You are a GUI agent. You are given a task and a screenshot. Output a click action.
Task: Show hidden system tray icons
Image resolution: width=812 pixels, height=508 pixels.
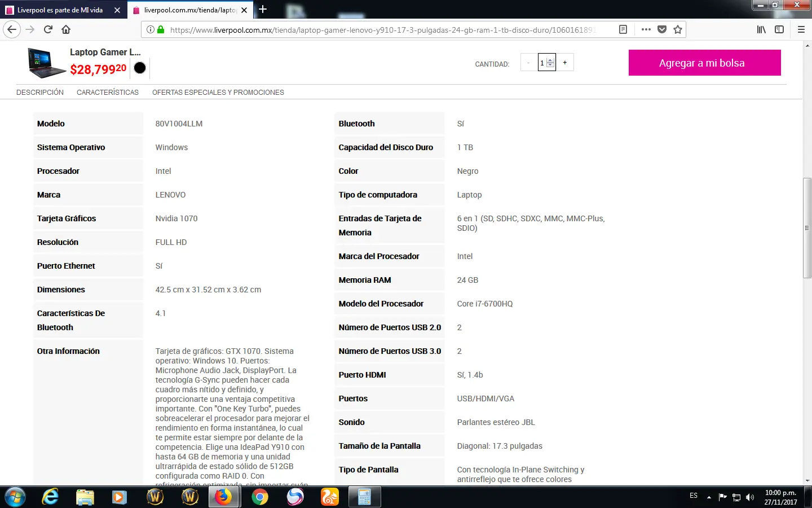pyautogui.click(x=709, y=497)
